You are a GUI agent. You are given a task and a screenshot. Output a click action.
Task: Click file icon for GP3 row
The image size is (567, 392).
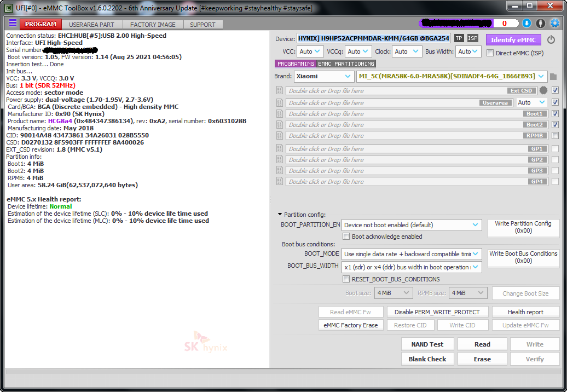280,170
